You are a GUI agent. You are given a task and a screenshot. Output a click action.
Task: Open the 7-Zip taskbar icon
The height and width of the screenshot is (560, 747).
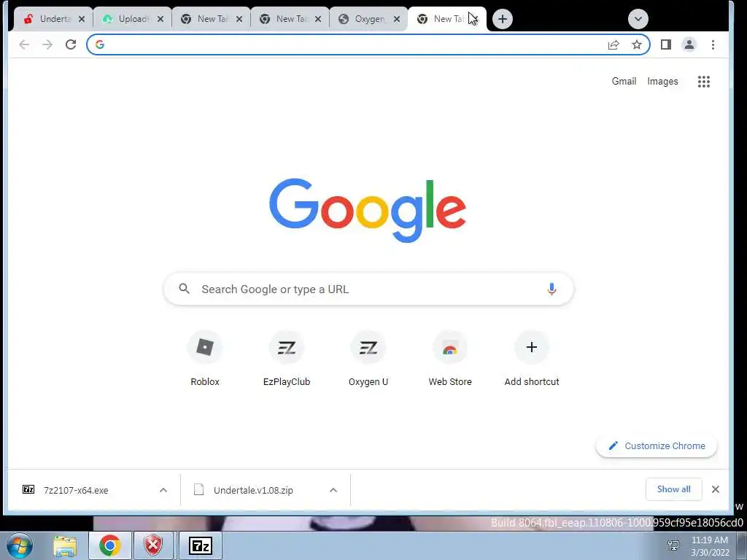pyautogui.click(x=201, y=545)
